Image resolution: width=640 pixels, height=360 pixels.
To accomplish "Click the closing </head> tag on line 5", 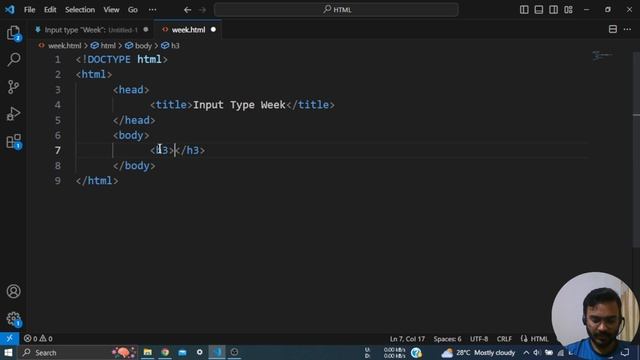I will [x=134, y=120].
